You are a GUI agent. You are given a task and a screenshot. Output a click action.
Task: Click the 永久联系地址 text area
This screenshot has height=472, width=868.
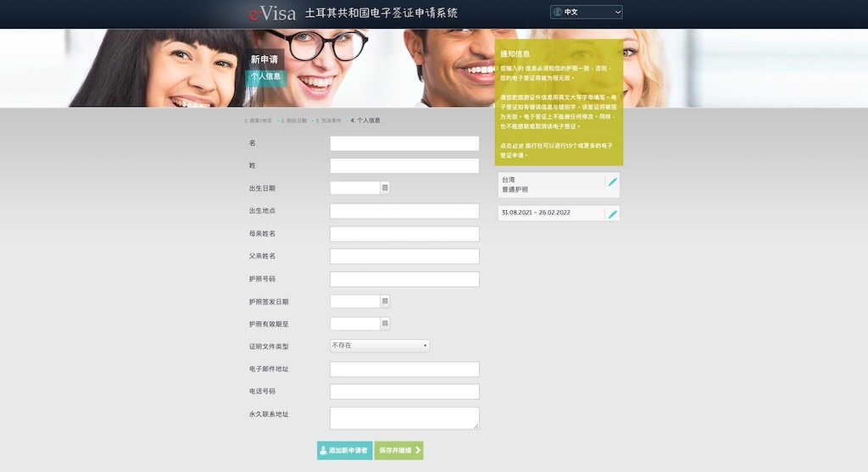click(404, 418)
